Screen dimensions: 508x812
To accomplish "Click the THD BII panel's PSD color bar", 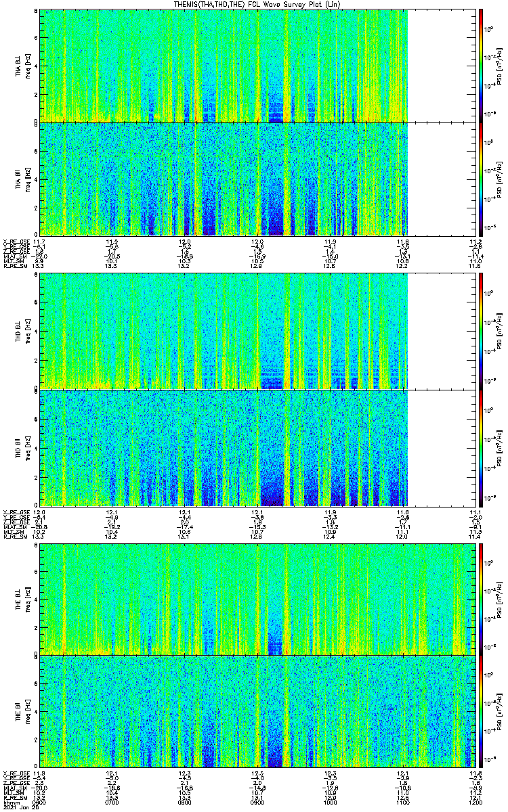I will [480, 447].
